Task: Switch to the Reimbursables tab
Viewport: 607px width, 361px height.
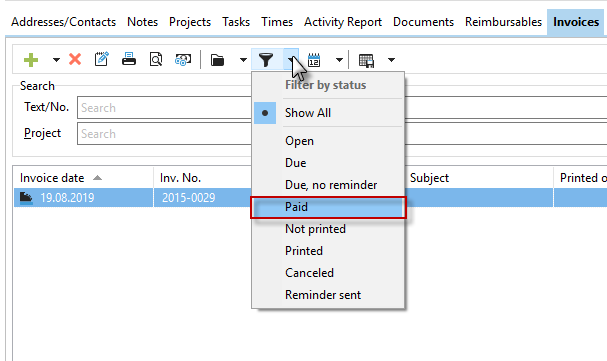Action: click(x=503, y=22)
